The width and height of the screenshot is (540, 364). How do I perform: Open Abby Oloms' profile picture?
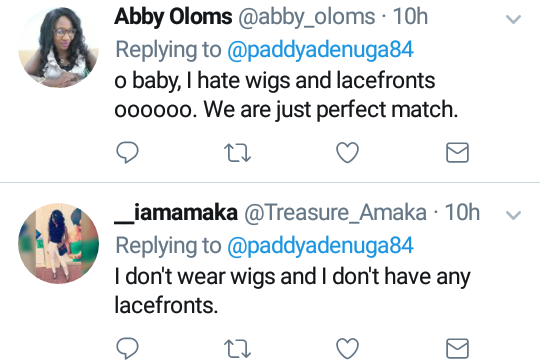tap(59, 47)
